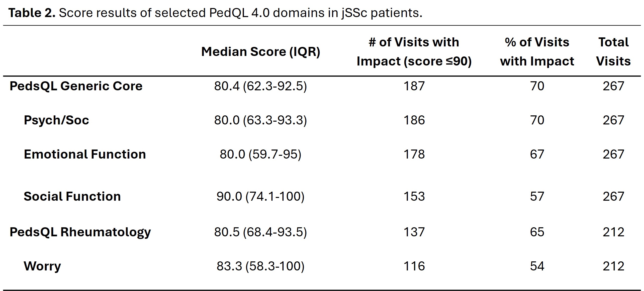This screenshot has width=644, height=291.
Task: Click the '# of Visits with Impact' header
Action: point(414,52)
